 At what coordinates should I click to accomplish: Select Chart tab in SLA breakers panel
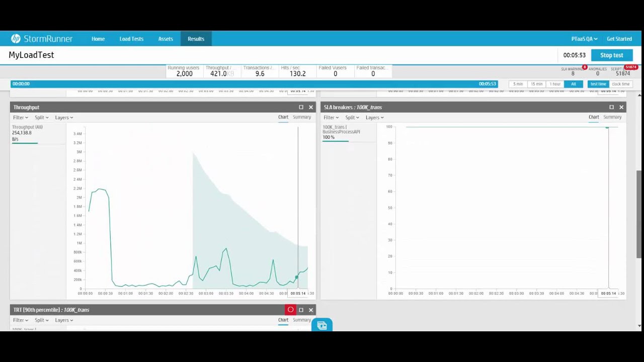[x=594, y=117]
